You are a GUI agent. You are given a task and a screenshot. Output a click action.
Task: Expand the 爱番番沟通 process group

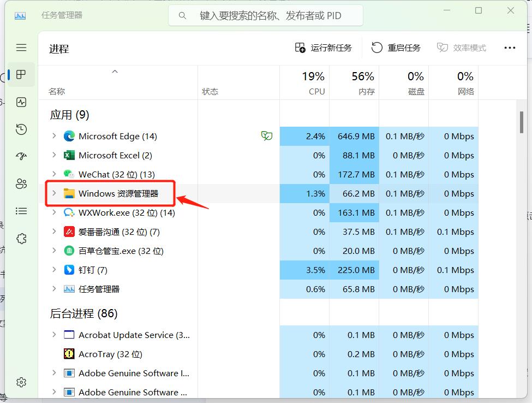[x=54, y=231]
